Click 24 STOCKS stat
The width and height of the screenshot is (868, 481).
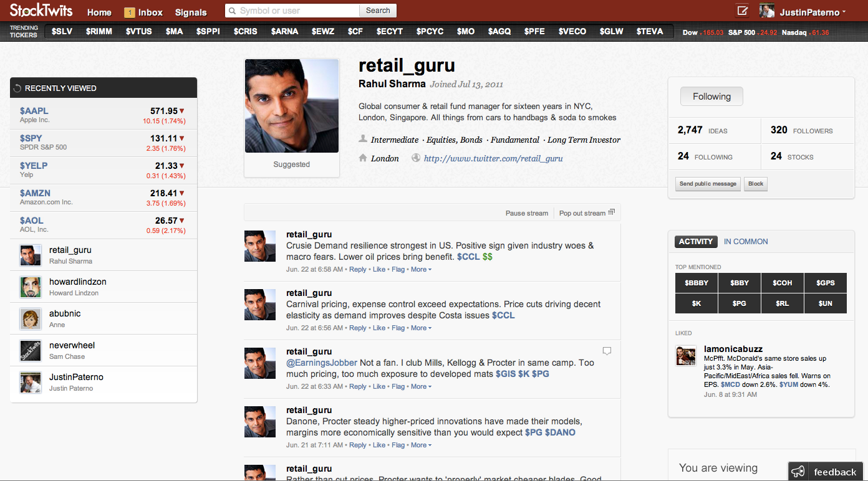point(792,156)
